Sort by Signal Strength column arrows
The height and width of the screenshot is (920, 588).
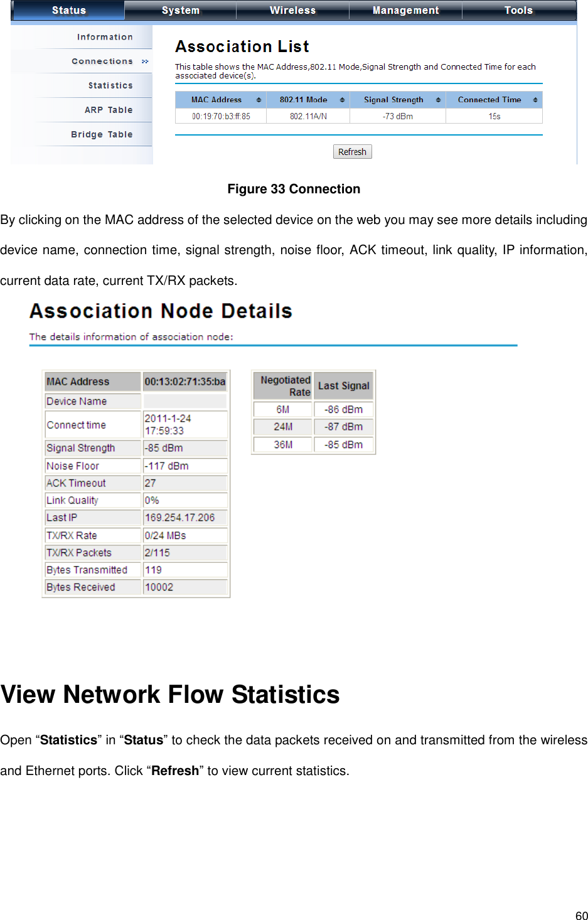click(438, 100)
